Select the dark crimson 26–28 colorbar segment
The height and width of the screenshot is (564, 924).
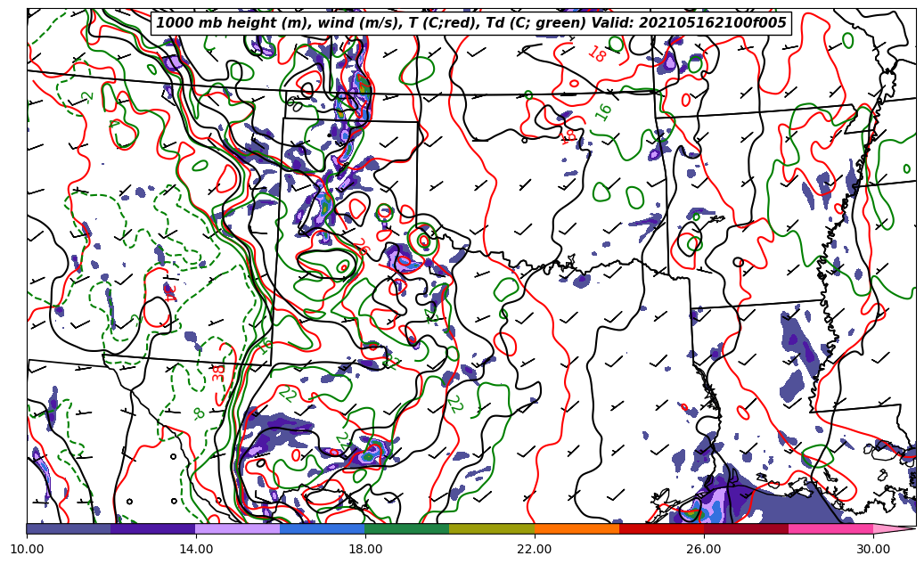click(746, 528)
